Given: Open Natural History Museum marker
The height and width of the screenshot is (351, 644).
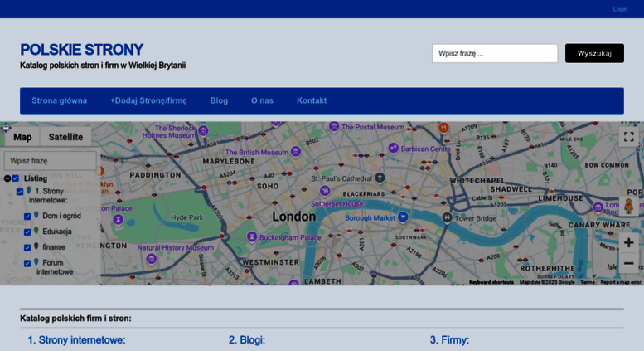Looking at the screenshot, I should point(151,259).
